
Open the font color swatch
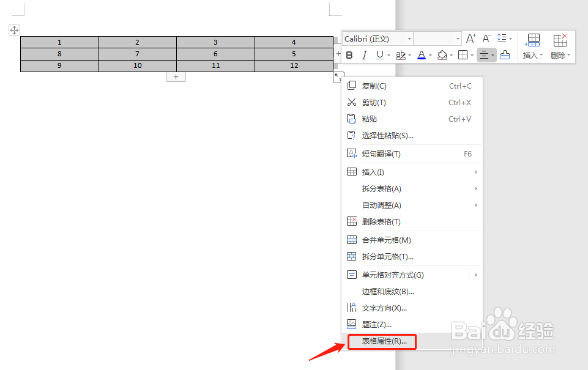[422, 55]
